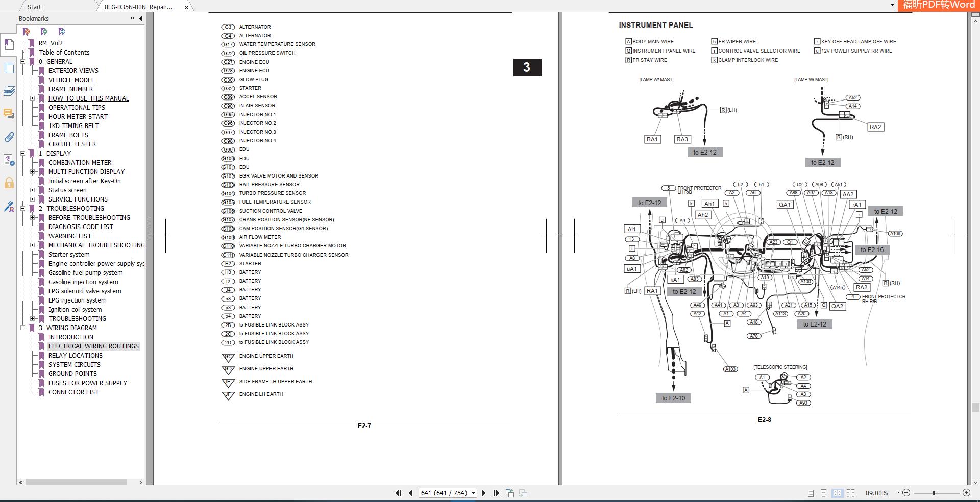Screen dimensions: 980x502
Task: Click the bookmarks panel horizontal scrollbar
Action: tap(76, 482)
